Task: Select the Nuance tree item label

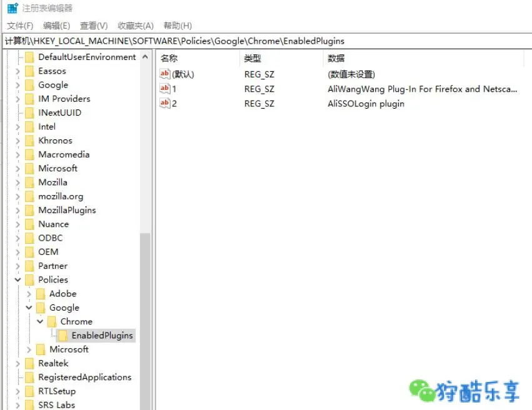Action: point(54,224)
